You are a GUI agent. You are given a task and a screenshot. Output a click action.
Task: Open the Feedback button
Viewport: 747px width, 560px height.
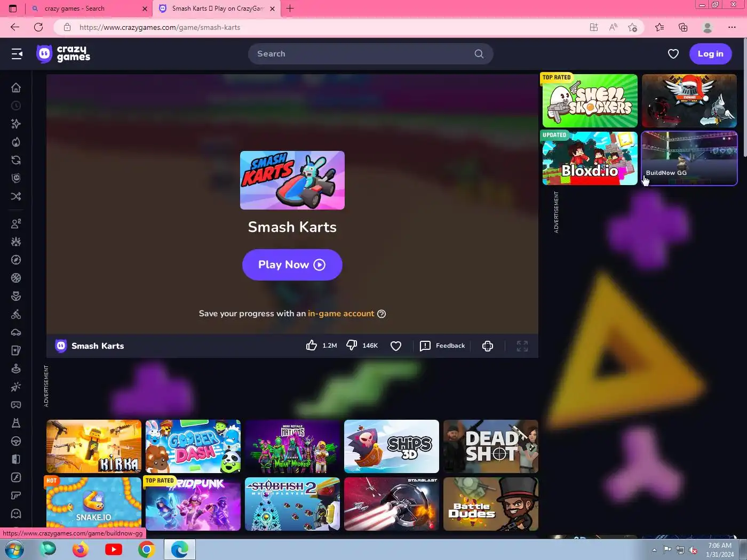[442, 346]
